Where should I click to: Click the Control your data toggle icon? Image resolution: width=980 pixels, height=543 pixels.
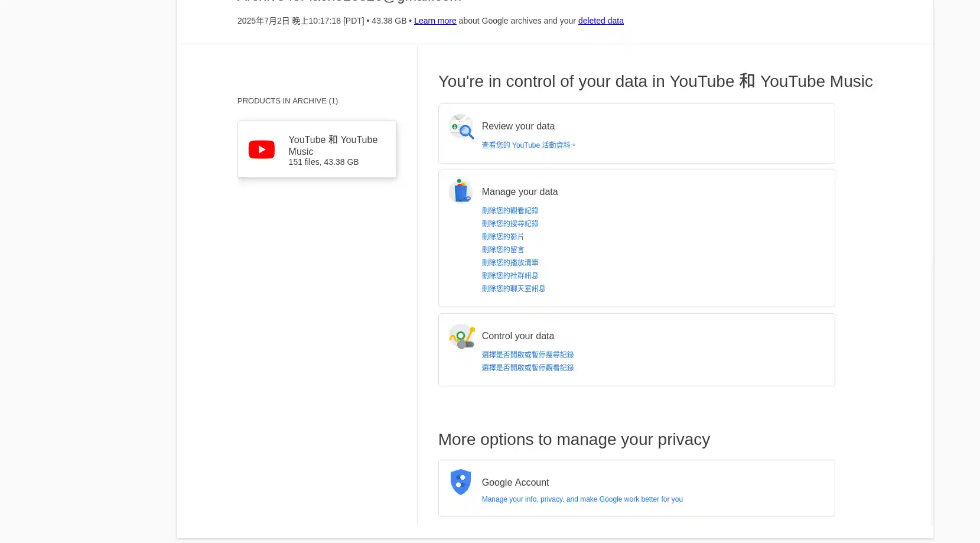click(x=461, y=336)
